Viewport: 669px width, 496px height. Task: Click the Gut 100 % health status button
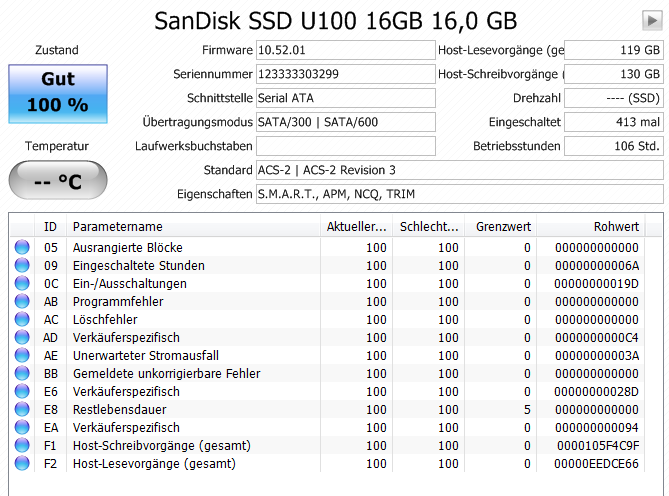click(x=58, y=94)
